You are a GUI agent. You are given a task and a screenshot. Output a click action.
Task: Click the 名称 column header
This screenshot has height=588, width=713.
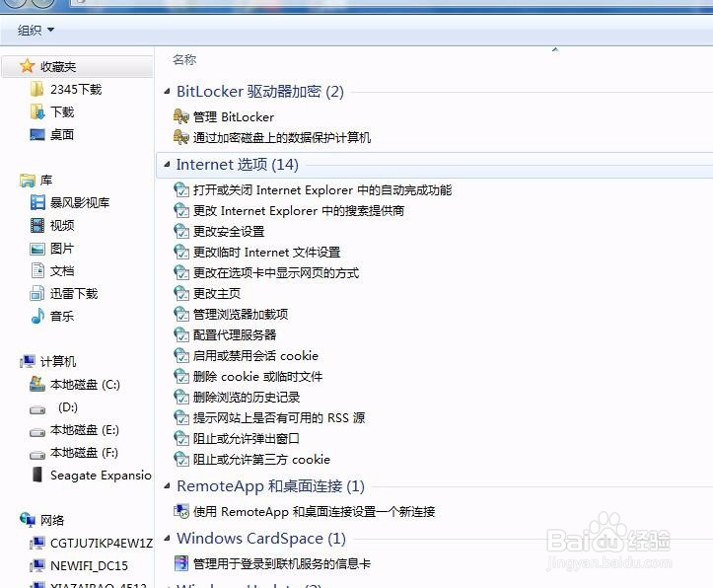184,59
